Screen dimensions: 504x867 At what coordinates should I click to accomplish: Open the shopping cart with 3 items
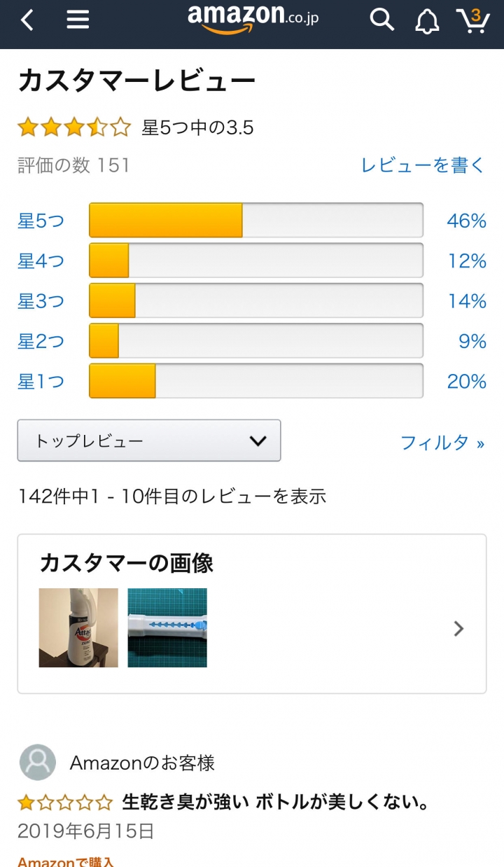[472, 20]
